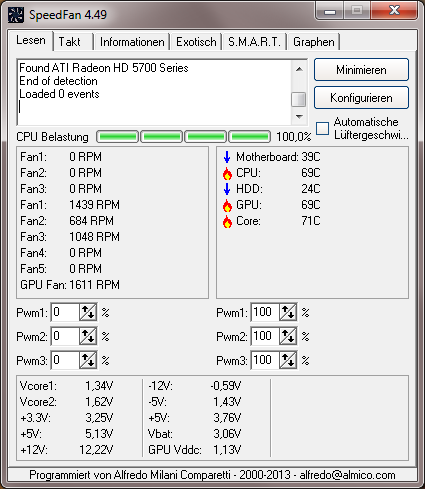Click inside the detection log text area
The width and height of the screenshot is (425, 489).
pyautogui.click(x=154, y=92)
